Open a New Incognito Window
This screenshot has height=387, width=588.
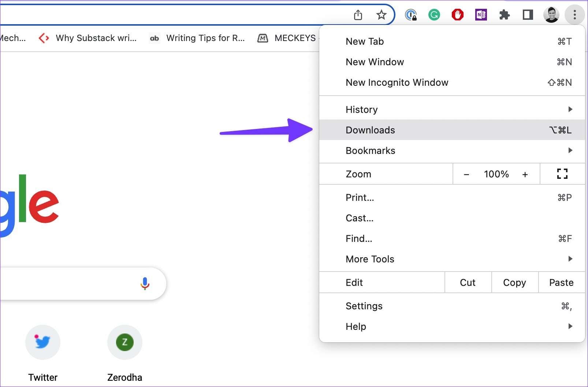452,82
